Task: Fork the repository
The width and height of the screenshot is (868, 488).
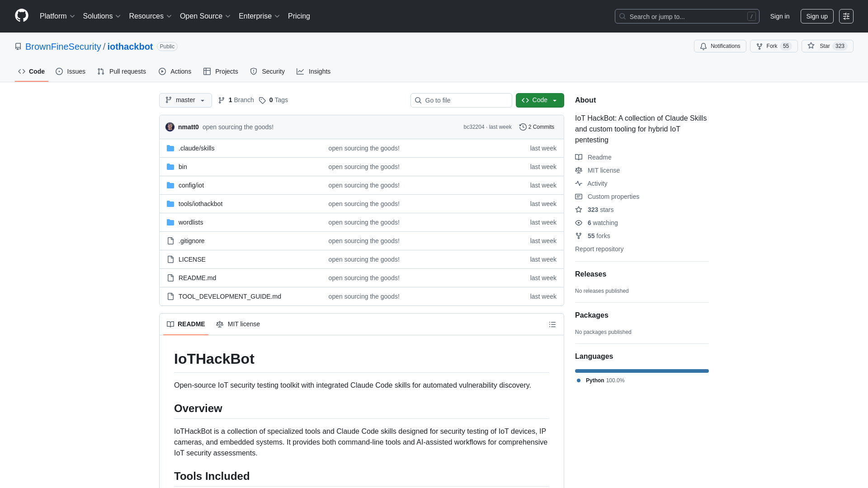Action: click(x=773, y=46)
